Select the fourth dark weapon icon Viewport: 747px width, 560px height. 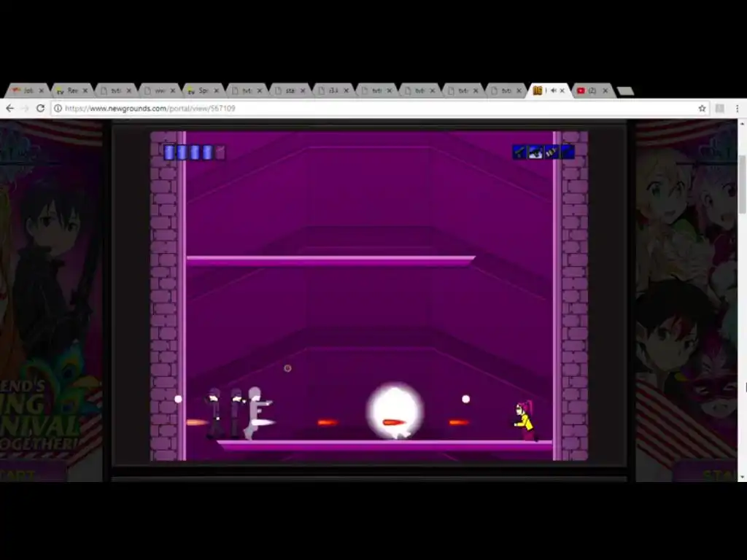coord(568,152)
